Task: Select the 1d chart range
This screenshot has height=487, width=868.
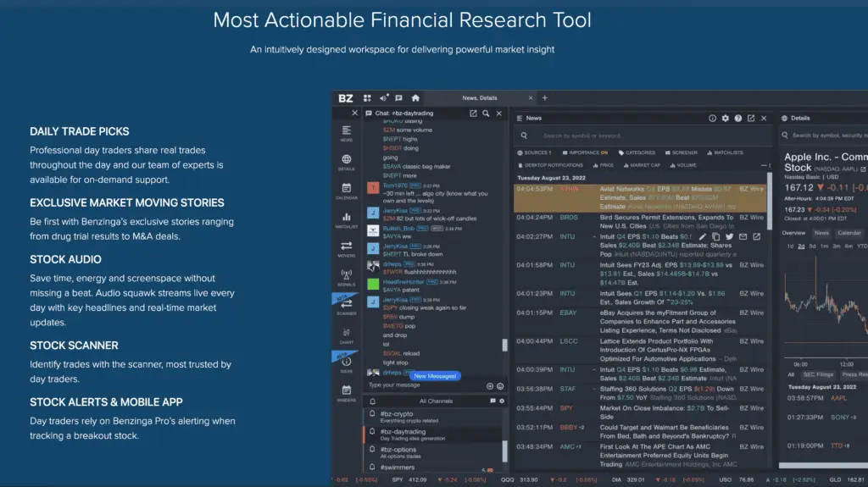Action: click(x=790, y=246)
